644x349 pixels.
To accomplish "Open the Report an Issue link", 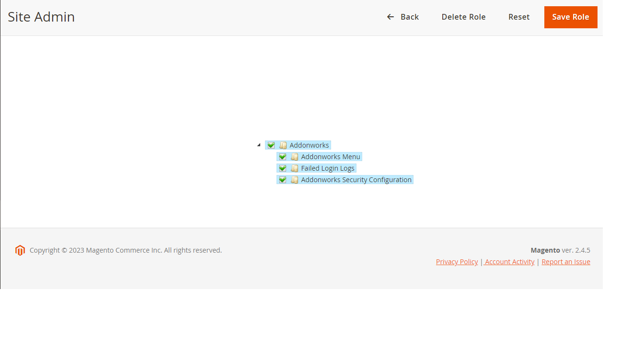I will point(566,262).
